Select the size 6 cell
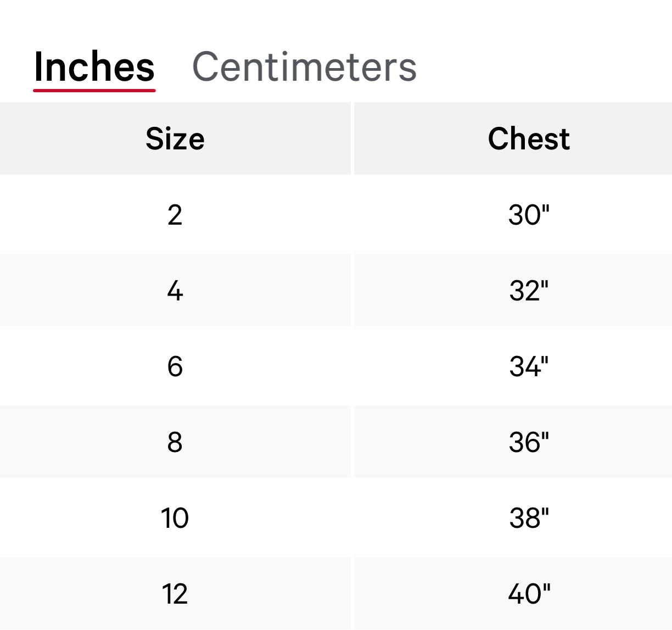The width and height of the screenshot is (672, 630). tap(175, 366)
